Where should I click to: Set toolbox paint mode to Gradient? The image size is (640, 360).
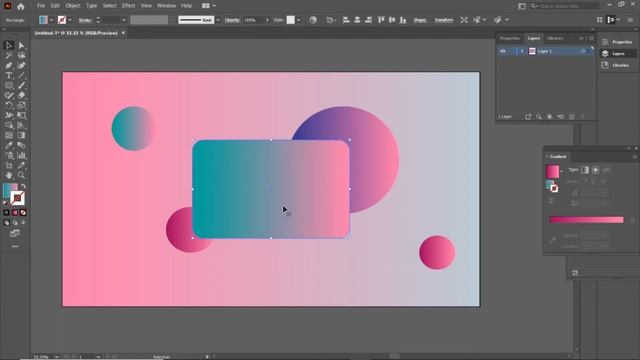[15, 213]
